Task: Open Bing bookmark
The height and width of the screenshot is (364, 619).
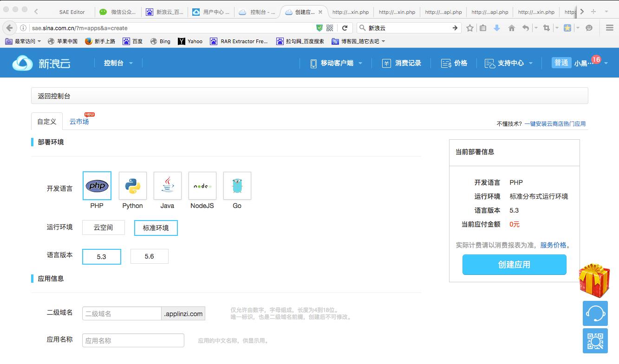Action: click(x=161, y=41)
